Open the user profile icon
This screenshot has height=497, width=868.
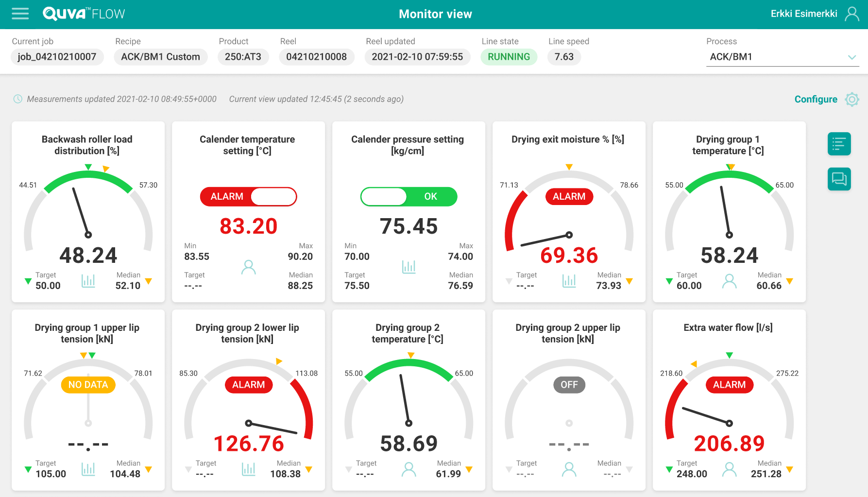[x=852, y=14]
